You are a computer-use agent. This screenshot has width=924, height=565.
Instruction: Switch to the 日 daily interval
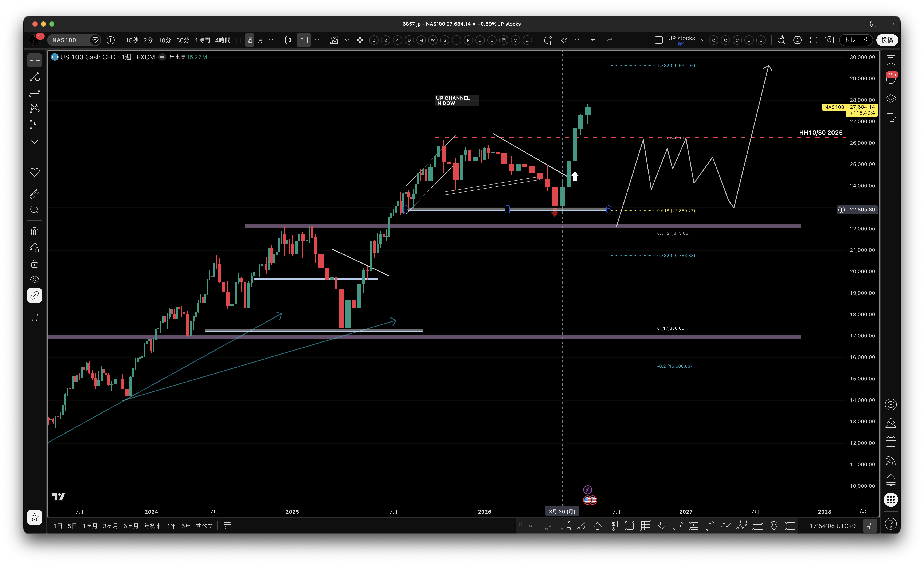click(239, 40)
